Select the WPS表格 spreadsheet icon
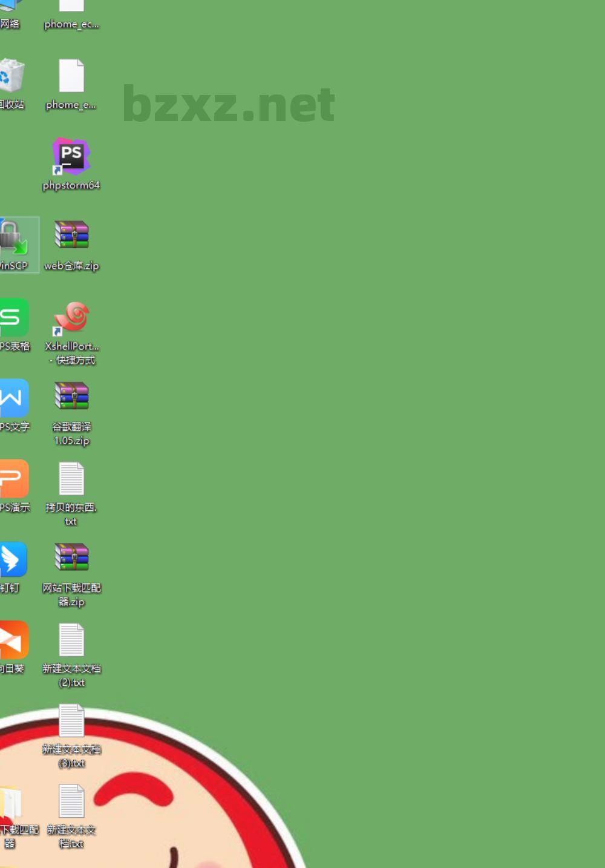This screenshot has width=605, height=868. [x=13, y=318]
